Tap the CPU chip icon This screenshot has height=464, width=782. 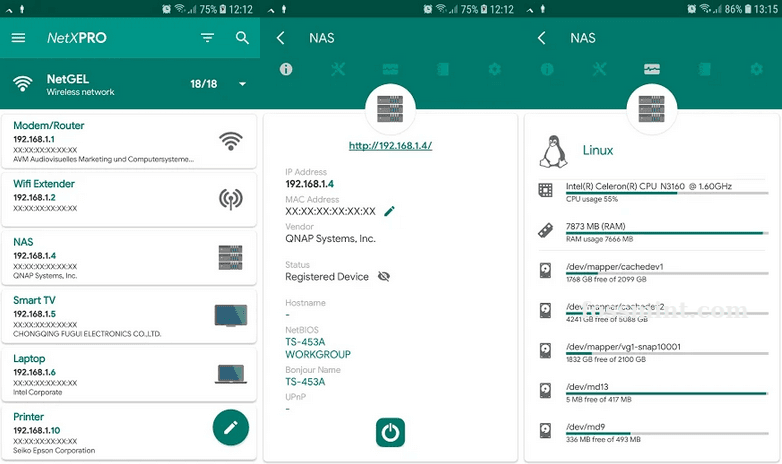(546, 190)
